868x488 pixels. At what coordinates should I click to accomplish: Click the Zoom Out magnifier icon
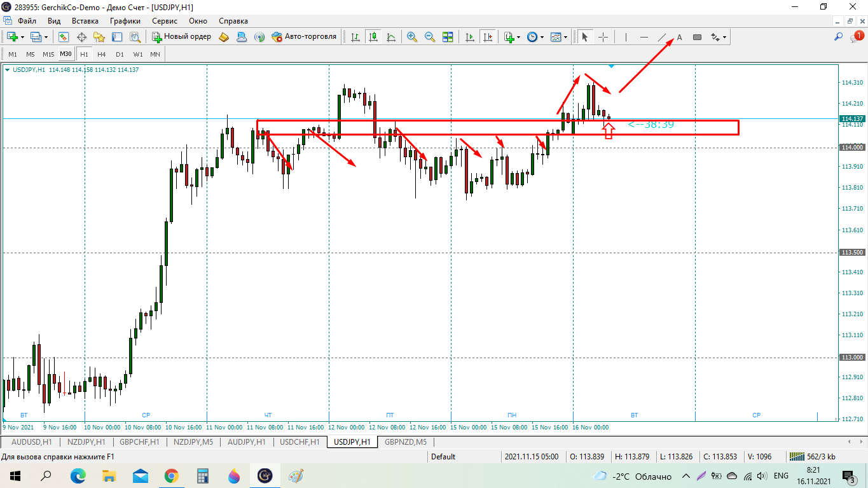coord(430,37)
